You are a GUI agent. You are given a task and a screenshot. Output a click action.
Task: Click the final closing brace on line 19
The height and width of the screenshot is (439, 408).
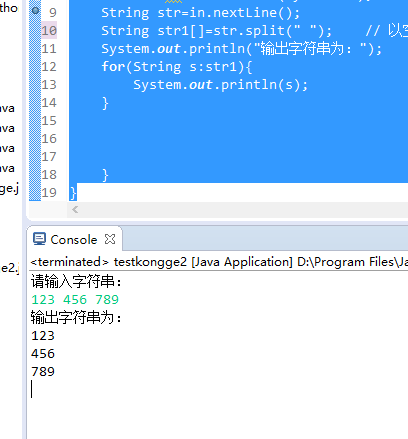coord(73,193)
